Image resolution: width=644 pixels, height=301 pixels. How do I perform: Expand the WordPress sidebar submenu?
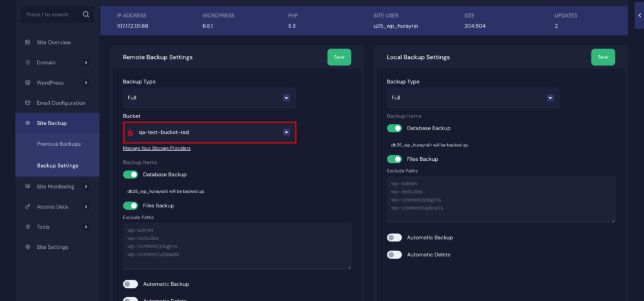[x=86, y=82]
